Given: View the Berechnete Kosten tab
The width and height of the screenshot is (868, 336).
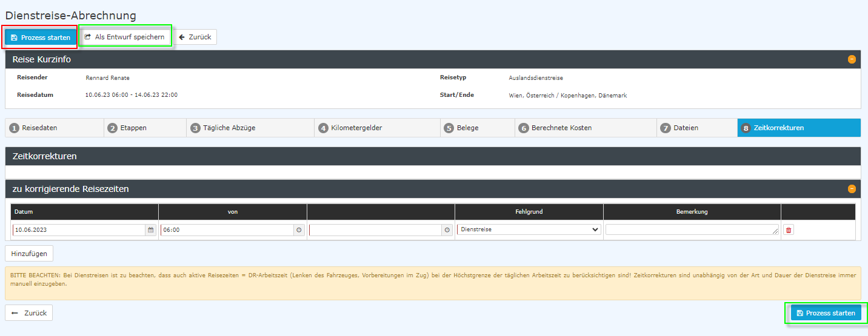Looking at the screenshot, I should [x=586, y=128].
